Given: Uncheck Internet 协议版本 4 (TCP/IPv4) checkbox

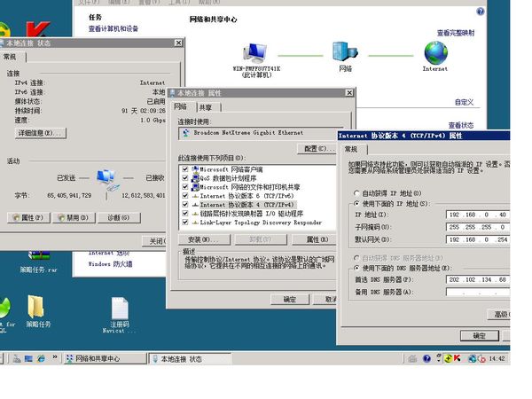Looking at the screenshot, I should point(185,205).
